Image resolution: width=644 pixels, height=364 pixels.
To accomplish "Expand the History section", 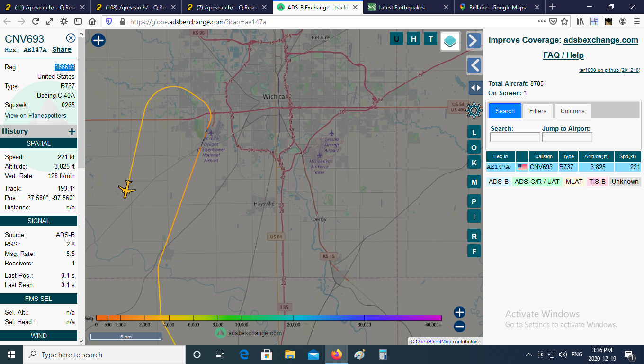I will 72,132.
